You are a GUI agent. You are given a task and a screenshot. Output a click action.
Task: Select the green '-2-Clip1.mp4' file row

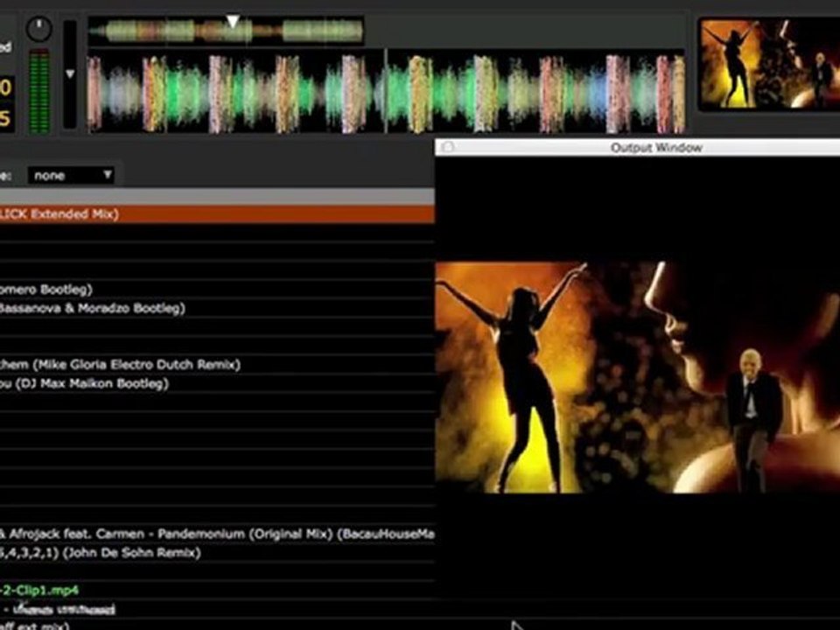[217, 591]
